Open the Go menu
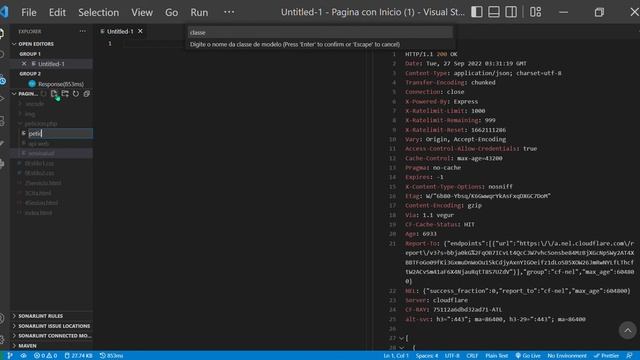The width and height of the screenshot is (640, 360). [x=171, y=12]
